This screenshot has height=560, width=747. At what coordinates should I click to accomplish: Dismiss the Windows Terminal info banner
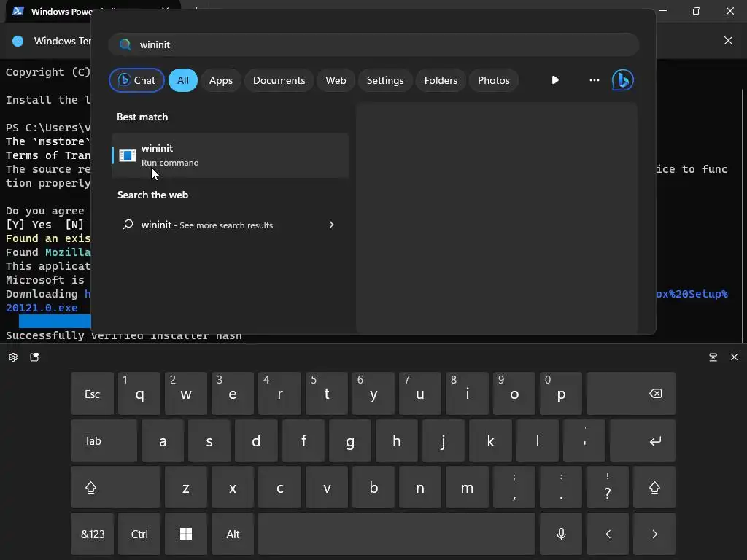click(x=729, y=41)
